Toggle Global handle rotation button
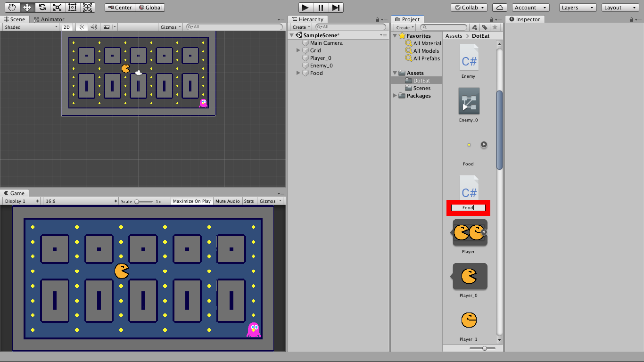Image resolution: width=644 pixels, height=362 pixels. (x=150, y=8)
